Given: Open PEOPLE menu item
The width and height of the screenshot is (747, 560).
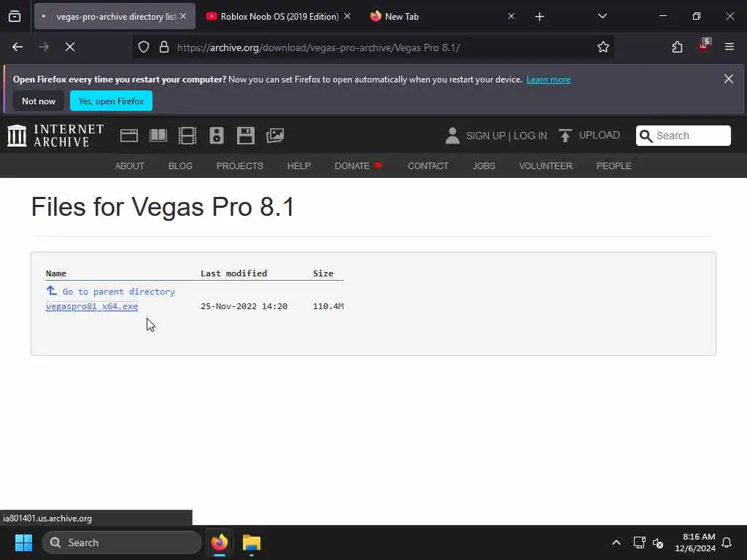Looking at the screenshot, I should (614, 166).
